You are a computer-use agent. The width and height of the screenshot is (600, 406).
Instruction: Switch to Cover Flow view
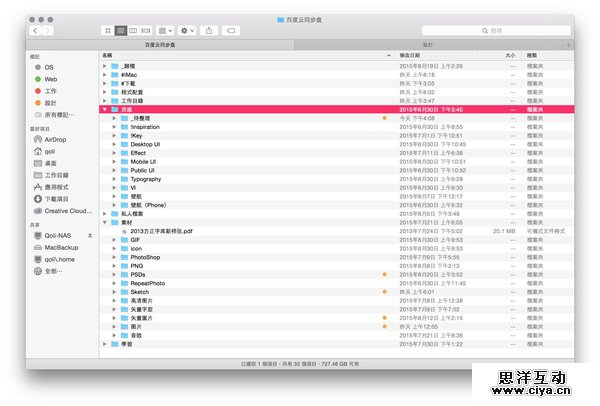tap(146, 31)
